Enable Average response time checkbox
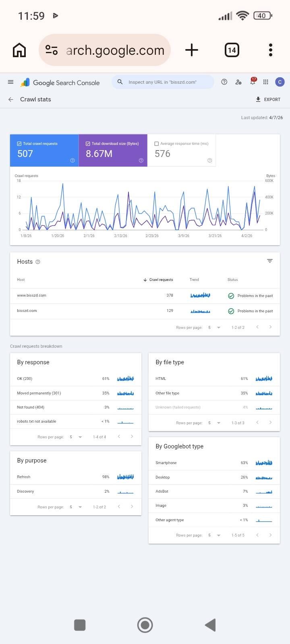This screenshot has height=644, width=290. [x=157, y=144]
